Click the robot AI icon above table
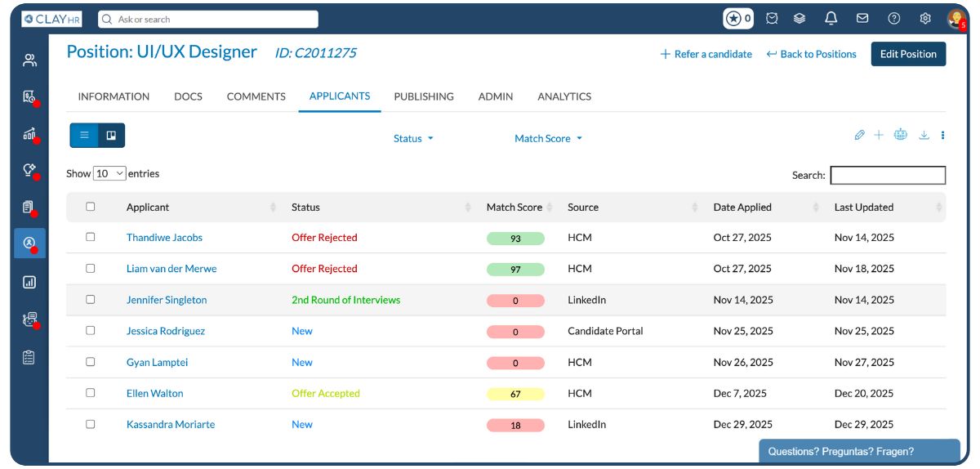This screenshot has width=980, height=469. [901, 135]
